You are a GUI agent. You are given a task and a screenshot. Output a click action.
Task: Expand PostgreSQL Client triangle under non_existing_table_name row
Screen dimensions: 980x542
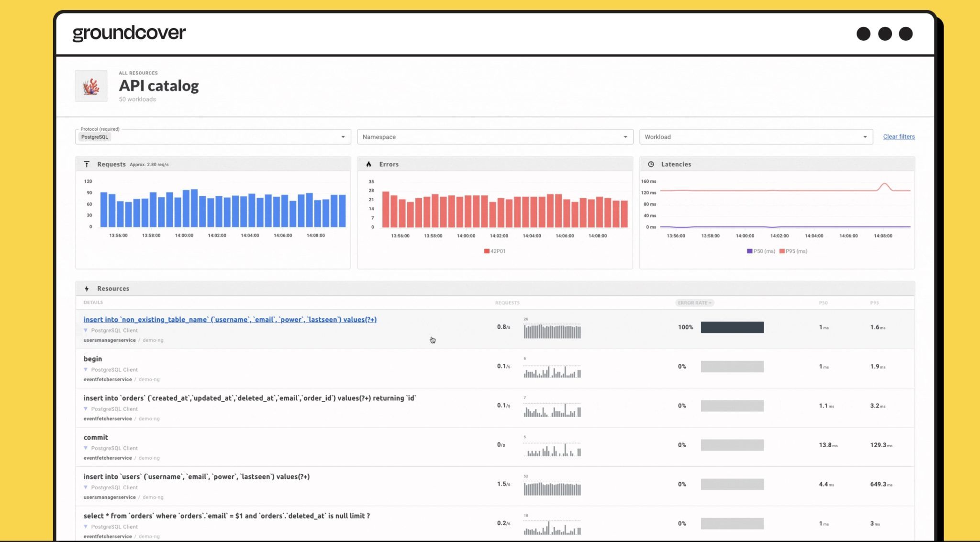86,330
